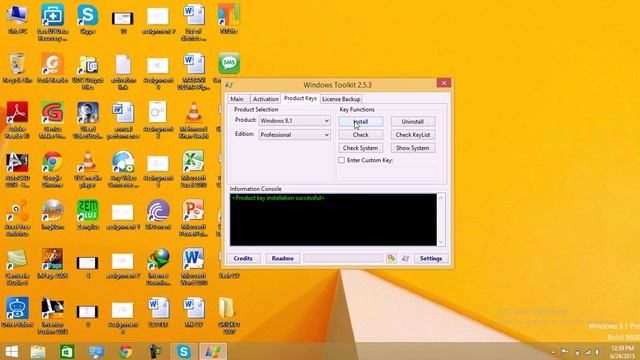Image resolution: width=640 pixels, height=360 pixels.
Task: Click Information Console scrollbar up arrow
Action: (441, 198)
